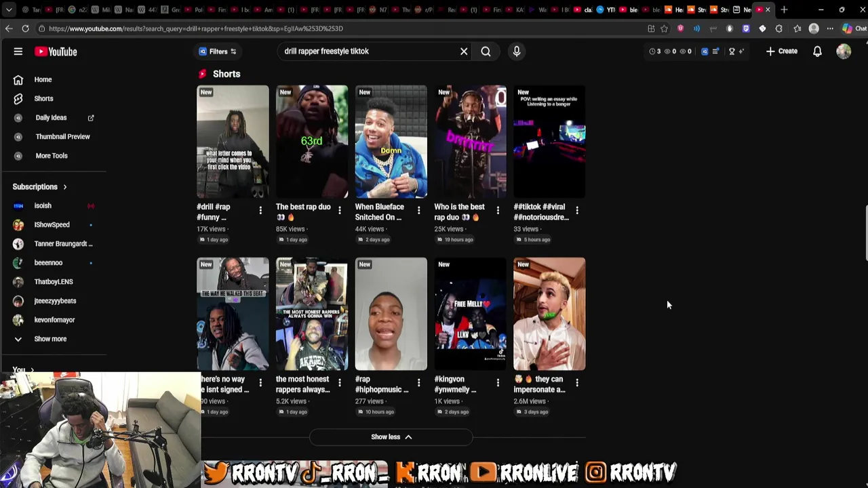
Task: Play the 'Who is the best rap duo' short
Action: pyautogui.click(x=470, y=142)
